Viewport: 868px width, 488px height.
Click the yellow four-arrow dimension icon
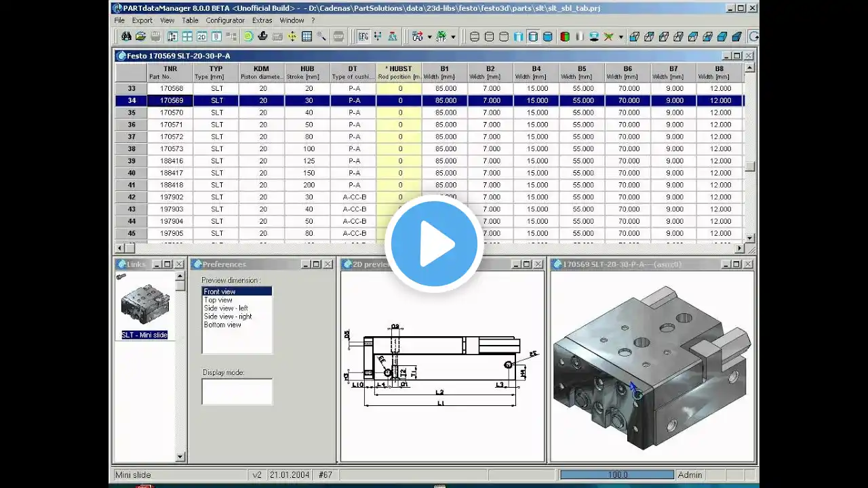tap(292, 37)
